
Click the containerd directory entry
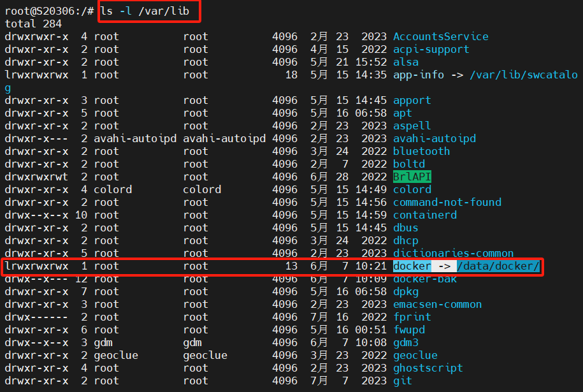[424, 215]
